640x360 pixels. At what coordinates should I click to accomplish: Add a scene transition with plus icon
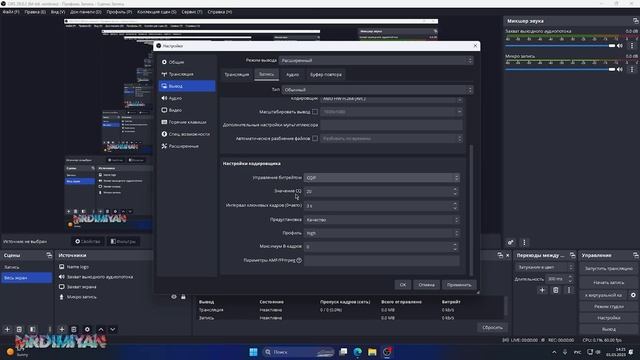(542, 290)
